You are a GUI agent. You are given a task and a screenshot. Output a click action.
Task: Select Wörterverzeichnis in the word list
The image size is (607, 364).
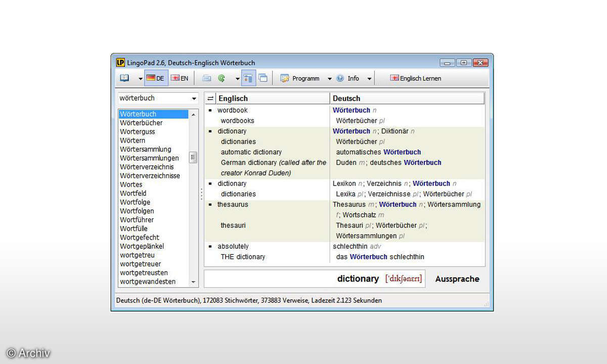[x=147, y=167]
